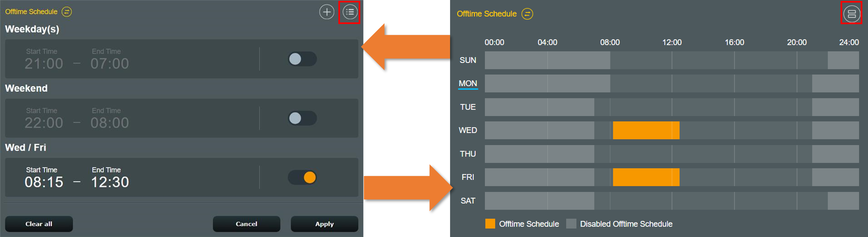Image resolution: width=868 pixels, height=237 pixels.
Task: Open the Wed / Fri start time 08:15
Action: 44,182
